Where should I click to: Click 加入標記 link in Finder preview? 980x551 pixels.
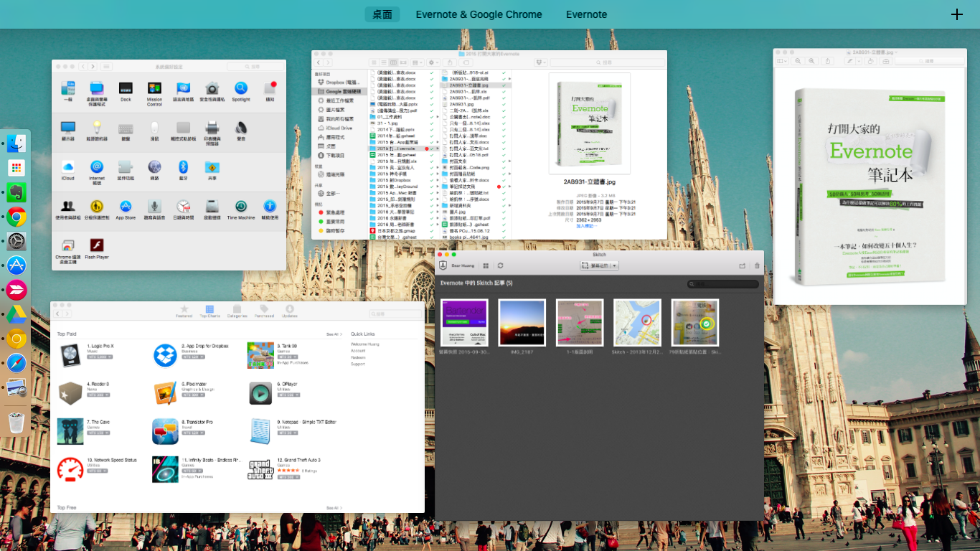coord(586,226)
